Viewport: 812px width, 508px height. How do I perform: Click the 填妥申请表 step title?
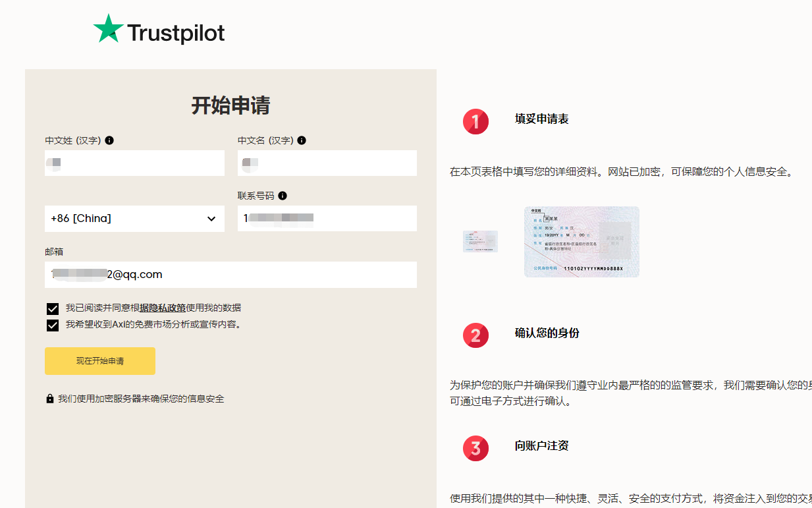(542, 119)
